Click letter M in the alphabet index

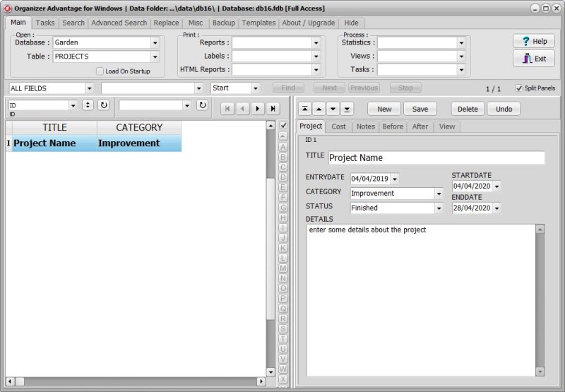click(283, 268)
